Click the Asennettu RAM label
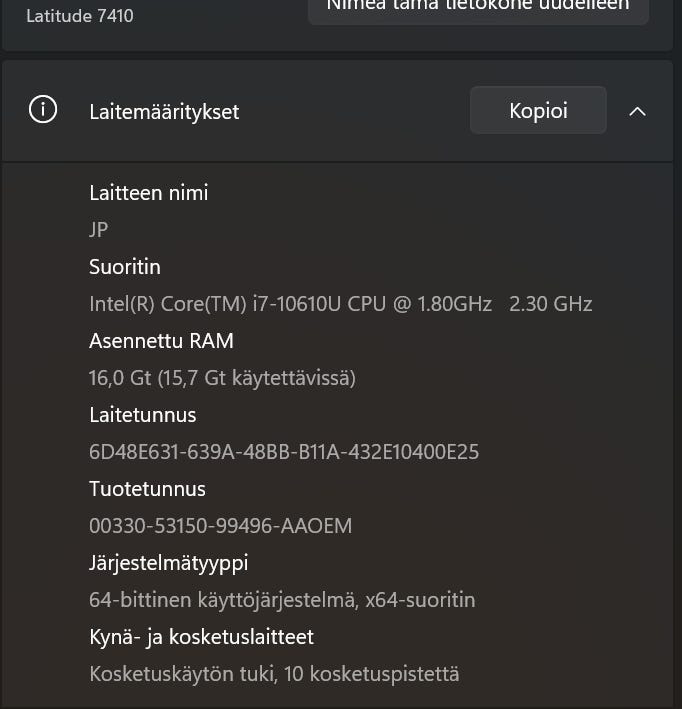 pos(161,341)
